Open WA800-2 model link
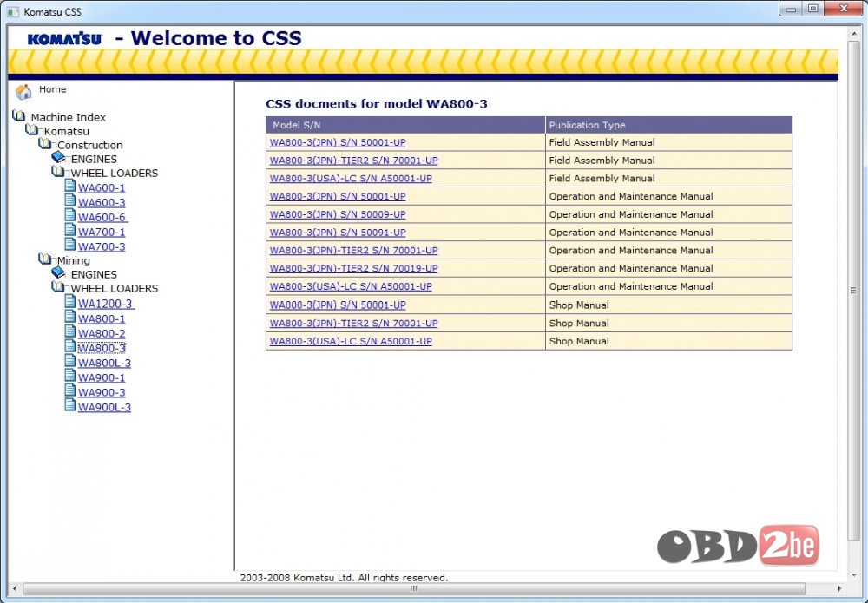The width and height of the screenshot is (868, 603). [102, 333]
